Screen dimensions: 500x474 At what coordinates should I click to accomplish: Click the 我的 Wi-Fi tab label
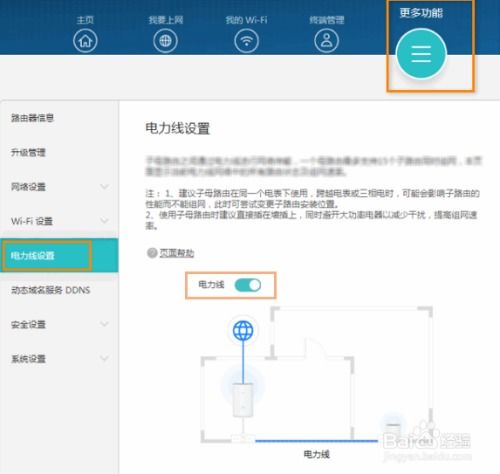click(x=246, y=20)
